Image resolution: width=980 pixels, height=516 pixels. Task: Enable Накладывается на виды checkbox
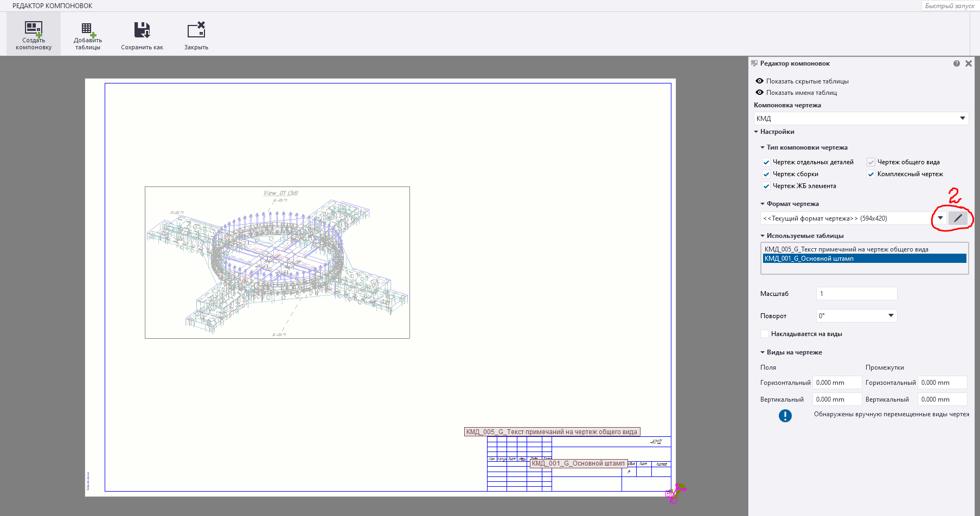click(x=765, y=334)
